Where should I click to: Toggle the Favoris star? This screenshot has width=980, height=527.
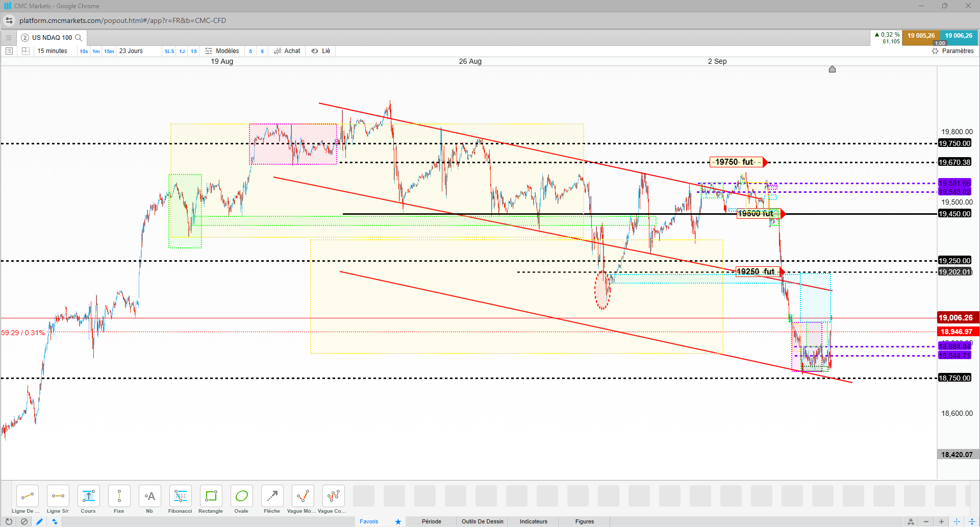[x=398, y=521]
